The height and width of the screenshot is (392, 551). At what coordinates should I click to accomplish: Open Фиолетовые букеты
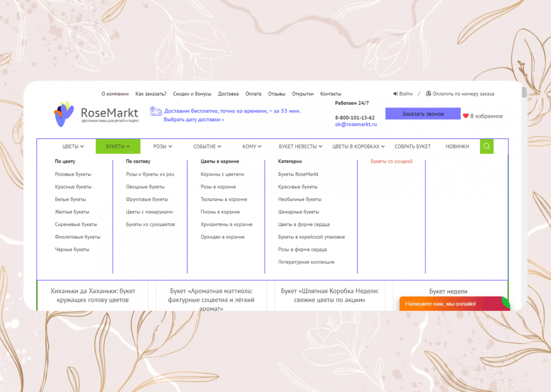(78, 237)
